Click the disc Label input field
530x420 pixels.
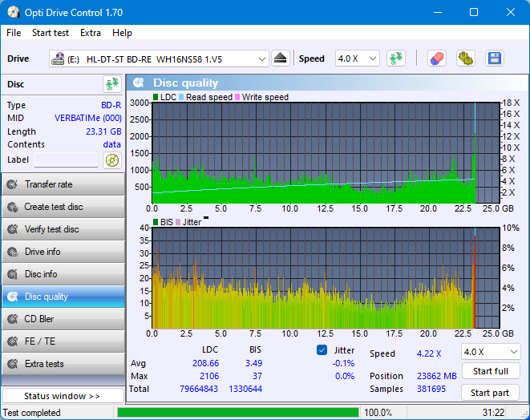(67, 160)
